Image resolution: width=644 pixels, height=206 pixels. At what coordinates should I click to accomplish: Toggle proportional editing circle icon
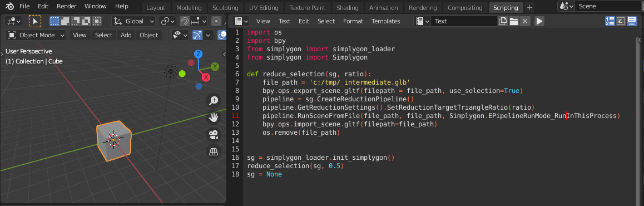click(216, 21)
